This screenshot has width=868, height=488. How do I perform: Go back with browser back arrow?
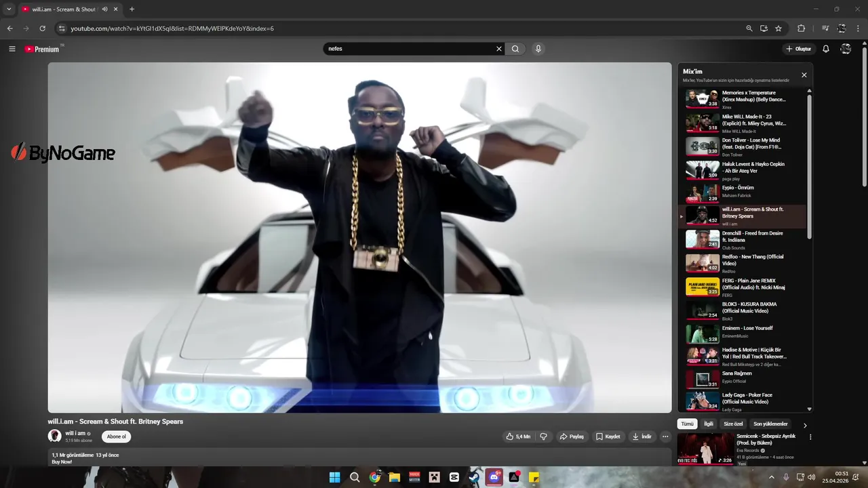tap(9, 28)
